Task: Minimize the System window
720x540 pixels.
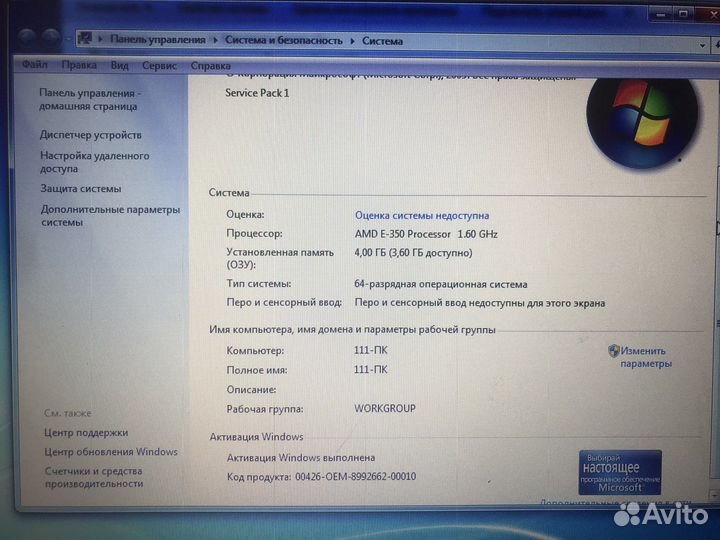Action: pos(661,14)
